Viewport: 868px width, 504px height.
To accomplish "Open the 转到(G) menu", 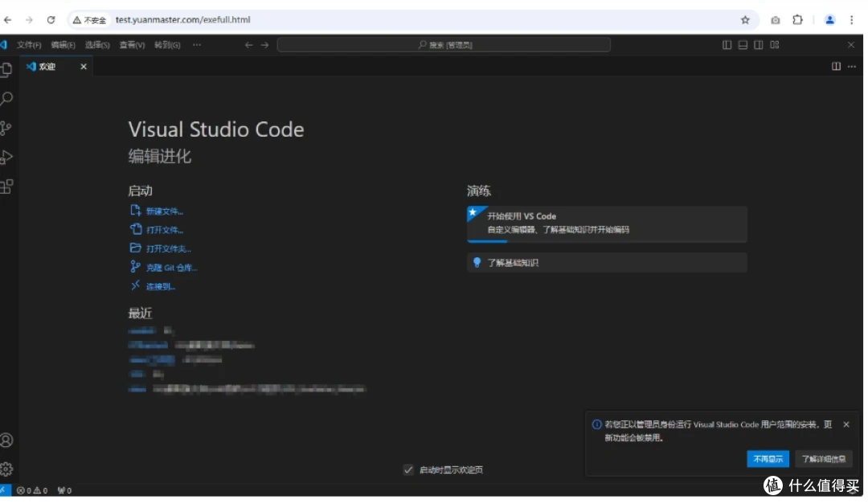I will pyautogui.click(x=167, y=45).
